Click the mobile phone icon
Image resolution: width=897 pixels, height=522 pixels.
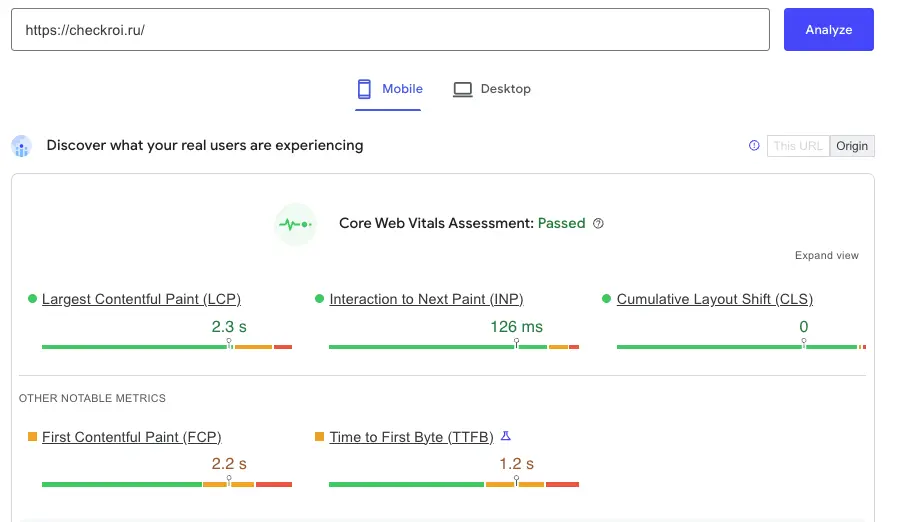(x=364, y=89)
